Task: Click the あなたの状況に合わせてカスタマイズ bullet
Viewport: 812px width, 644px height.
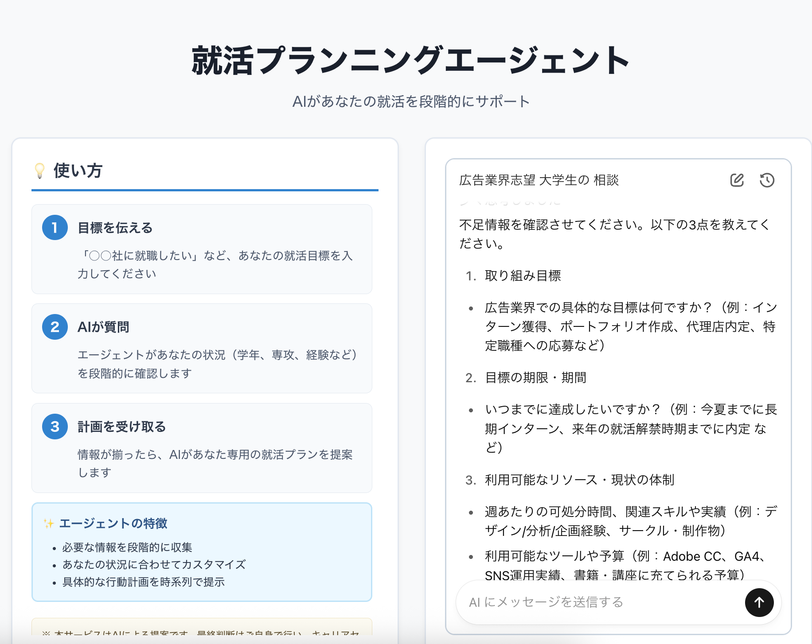Action: pyautogui.click(x=154, y=565)
